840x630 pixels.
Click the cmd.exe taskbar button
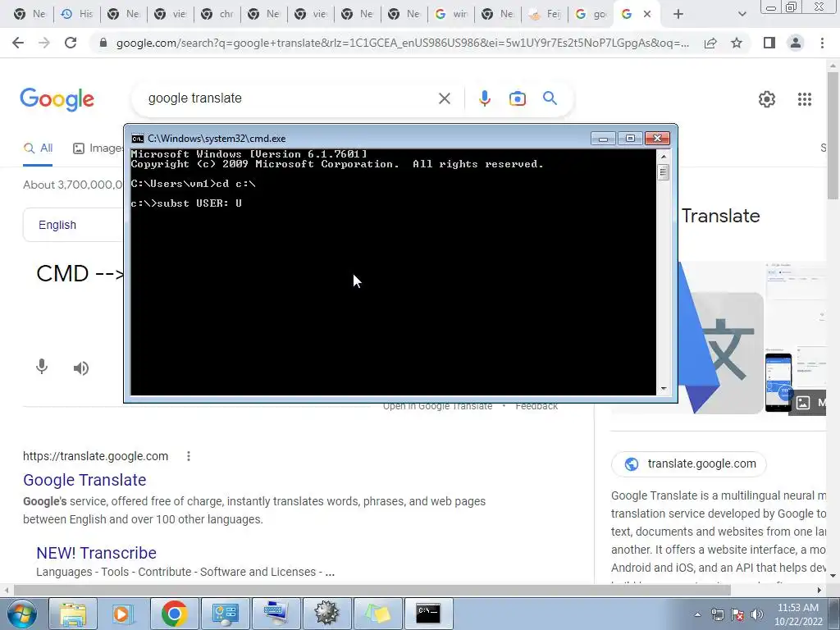[428, 614]
